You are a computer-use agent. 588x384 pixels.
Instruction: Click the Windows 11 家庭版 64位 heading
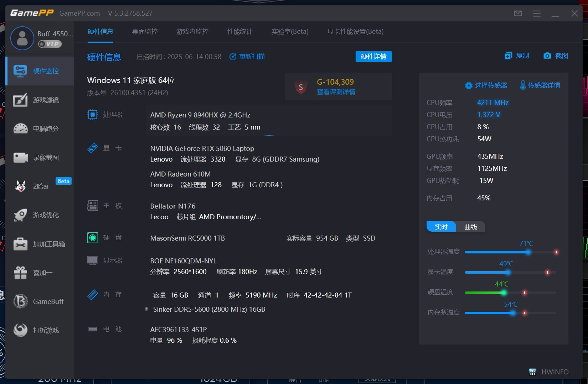(131, 80)
